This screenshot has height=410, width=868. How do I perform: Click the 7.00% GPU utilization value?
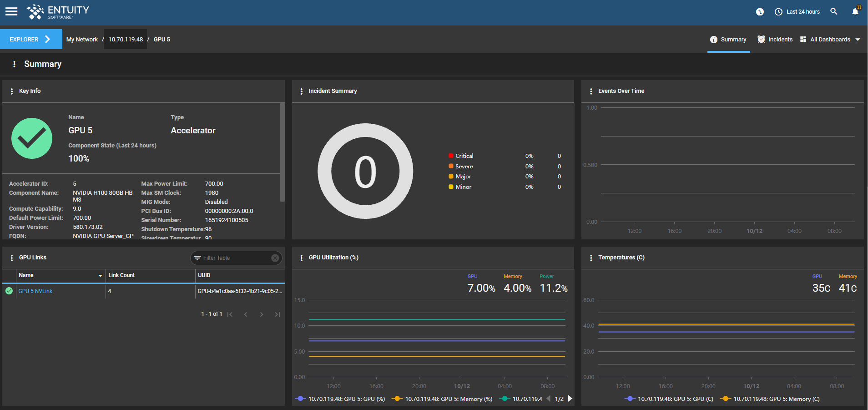click(481, 288)
